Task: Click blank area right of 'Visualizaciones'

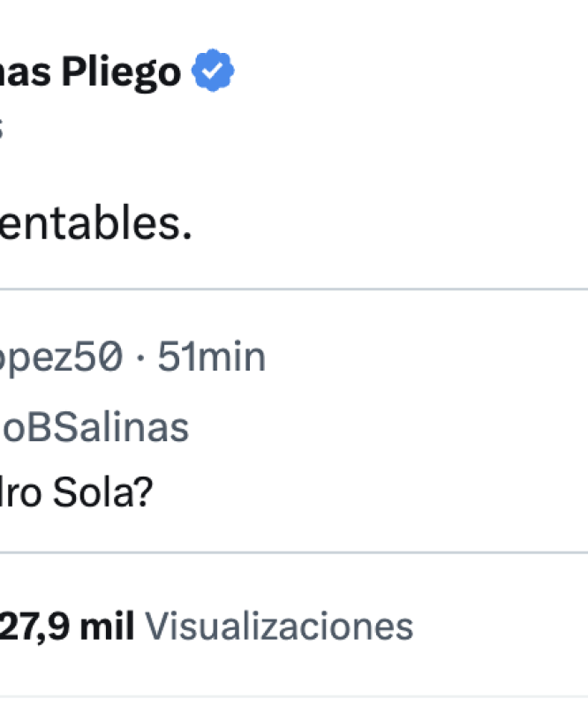Action: click(x=500, y=626)
